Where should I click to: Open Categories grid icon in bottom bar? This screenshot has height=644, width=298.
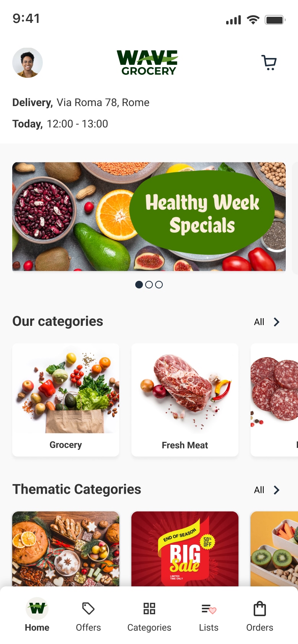point(149,609)
